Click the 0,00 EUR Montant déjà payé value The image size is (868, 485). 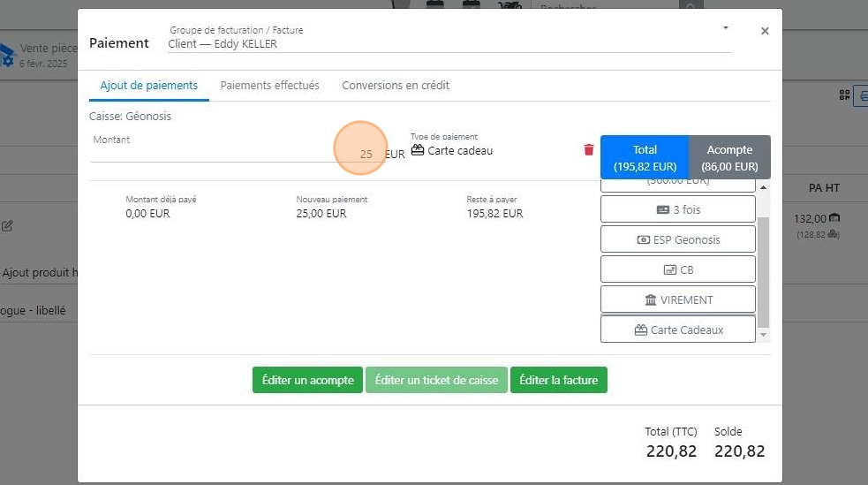click(x=147, y=213)
